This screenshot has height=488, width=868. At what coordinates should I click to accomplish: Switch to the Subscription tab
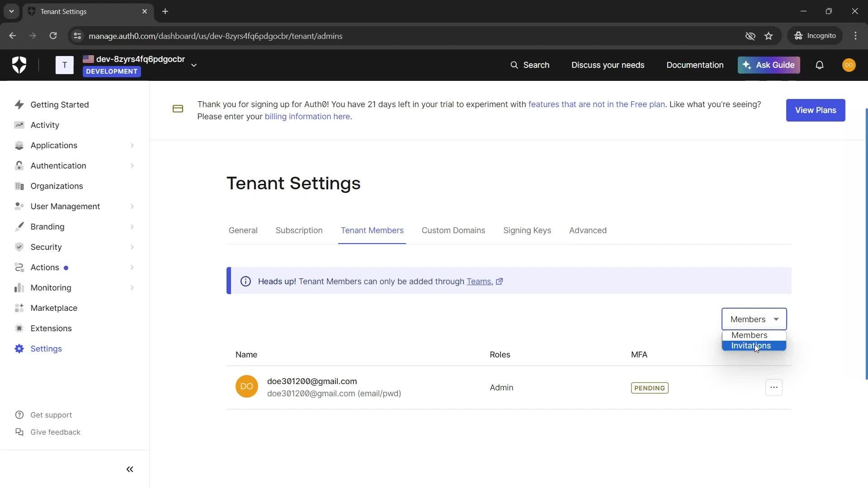click(299, 230)
